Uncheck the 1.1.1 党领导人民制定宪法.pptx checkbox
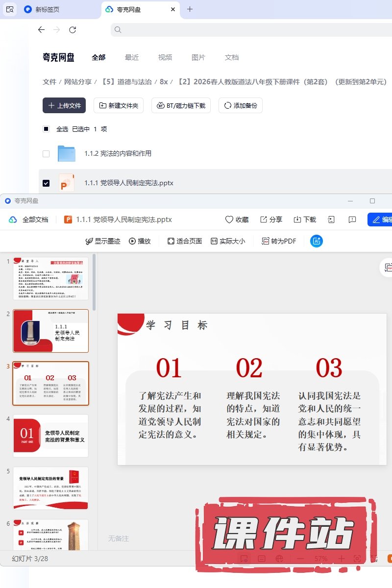Image resolution: width=392 pixels, height=588 pixels. (46, 183)
